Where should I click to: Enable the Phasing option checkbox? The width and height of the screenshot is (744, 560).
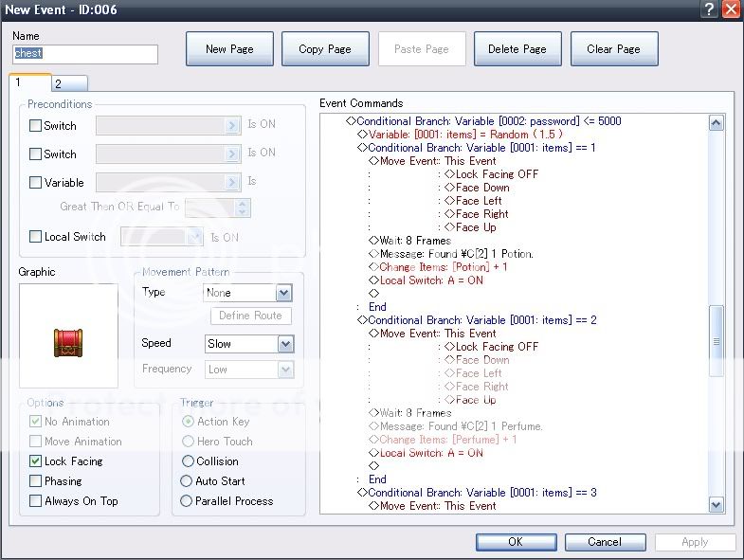pos(36,481)
